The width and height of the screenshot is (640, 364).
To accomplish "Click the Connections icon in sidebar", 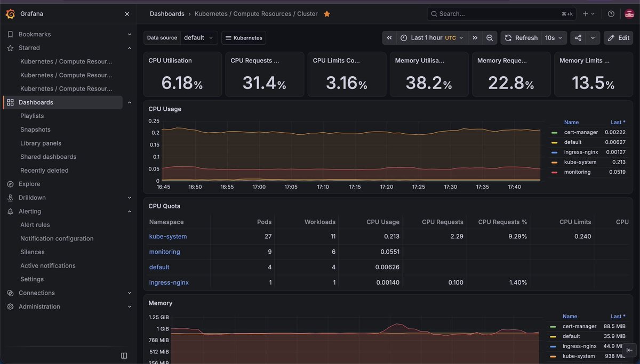I will [10, 293].
